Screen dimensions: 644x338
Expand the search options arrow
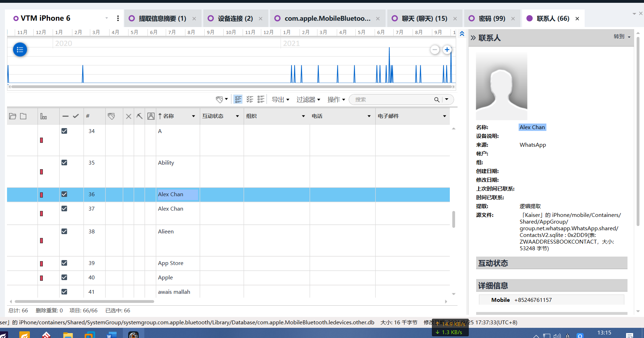pyautogui.click(x=447, y=99)
